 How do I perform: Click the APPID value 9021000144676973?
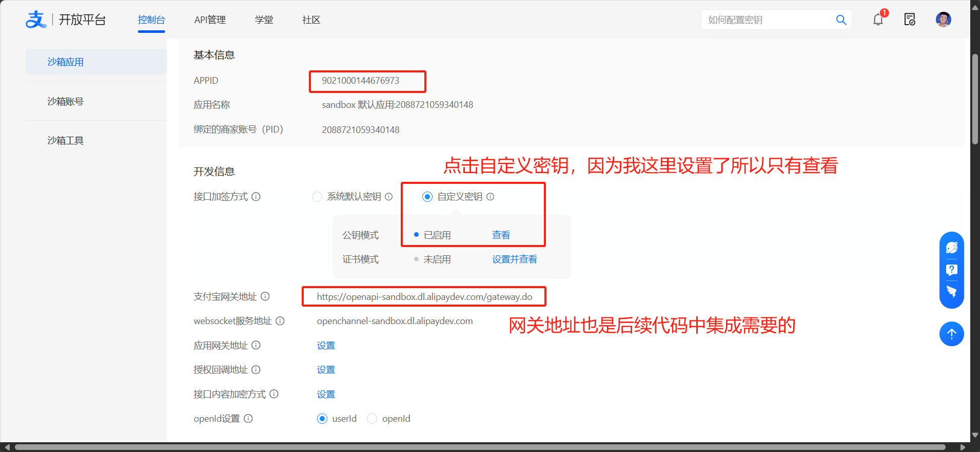pos(361,81)
